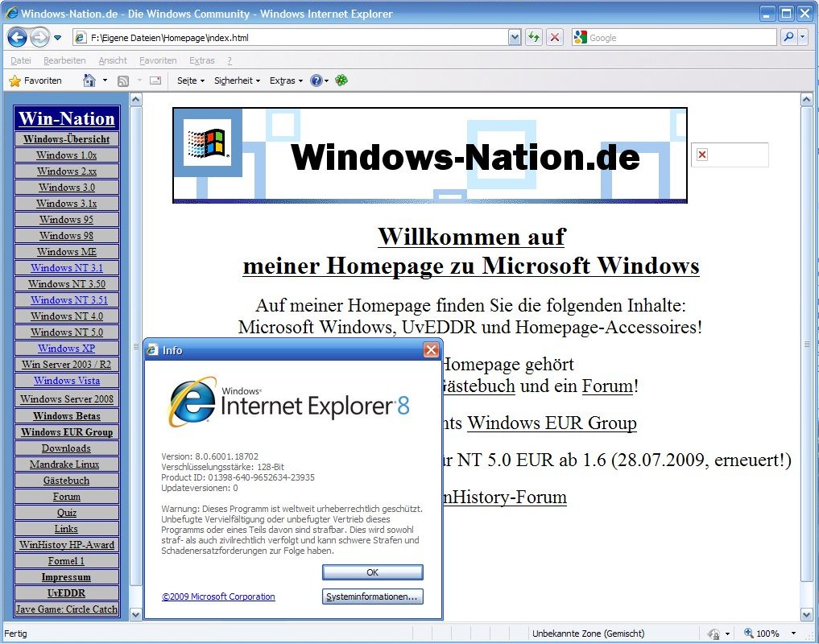Click the browser Back arrow button
The width and height of the screenshot is (819, 644).
point(17,37)
